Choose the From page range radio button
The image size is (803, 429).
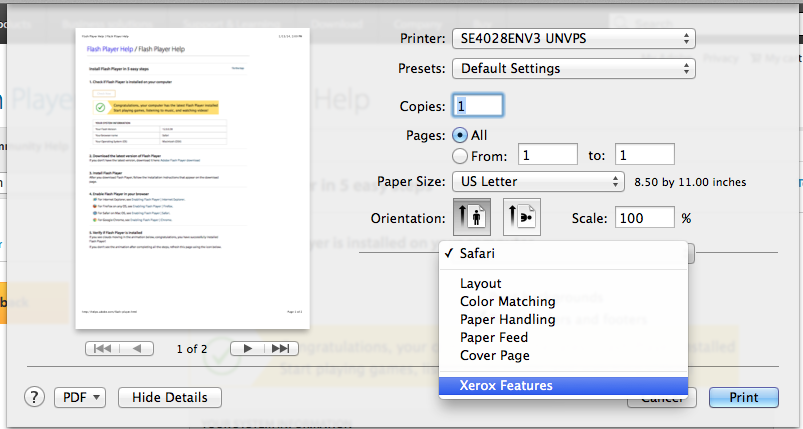pyautogui.click(x=460, y=155)
